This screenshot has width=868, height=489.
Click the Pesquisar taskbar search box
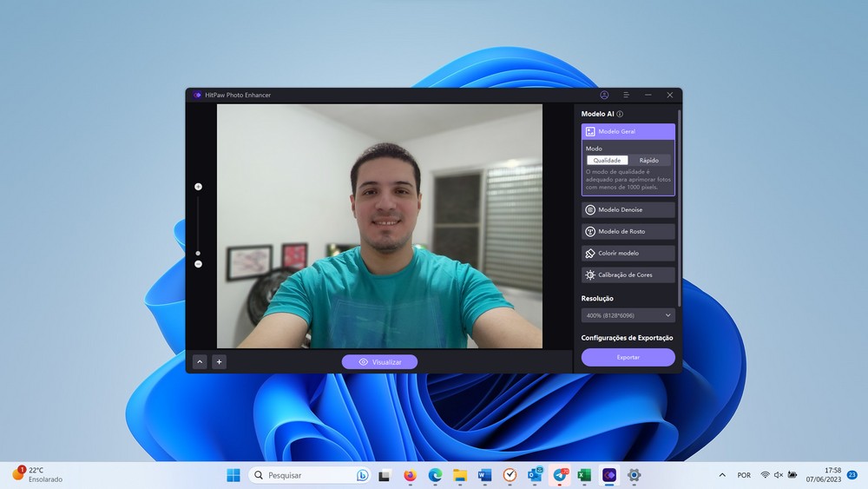(310, 475)
